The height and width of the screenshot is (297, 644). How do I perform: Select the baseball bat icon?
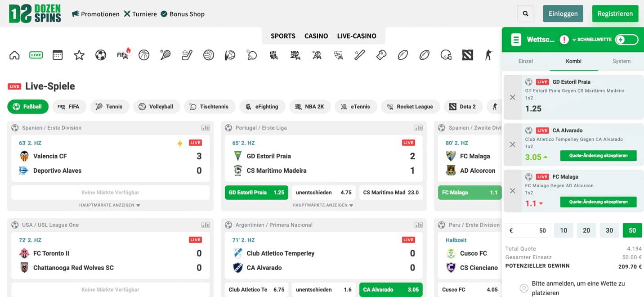point(360,55)
